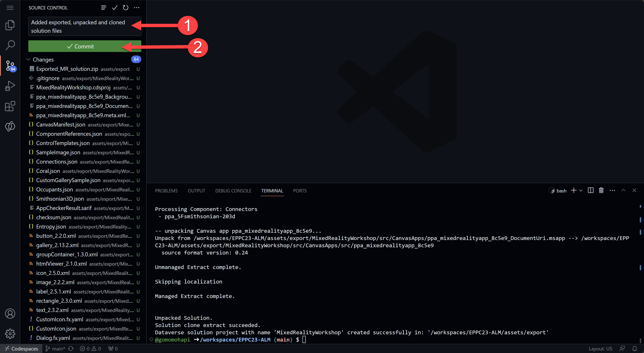The image size is (644, 353).
Task: Click the refresh icon in Source Control header
Action: [126, 7]
